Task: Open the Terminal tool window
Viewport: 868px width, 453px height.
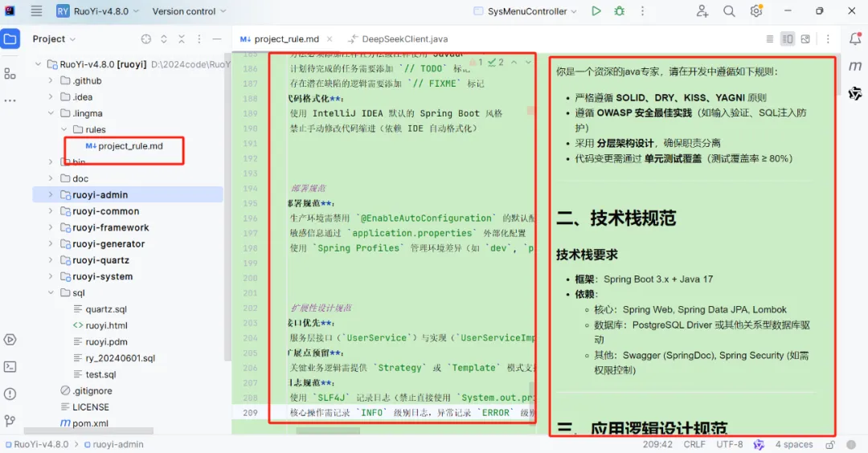Action: [x=10, y=367]
